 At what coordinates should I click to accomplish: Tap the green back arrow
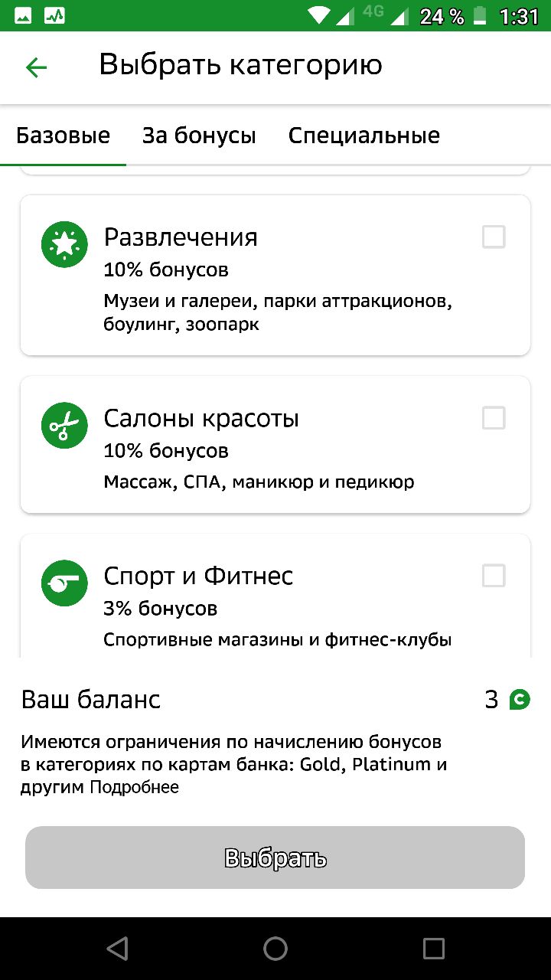coord(37,67)
